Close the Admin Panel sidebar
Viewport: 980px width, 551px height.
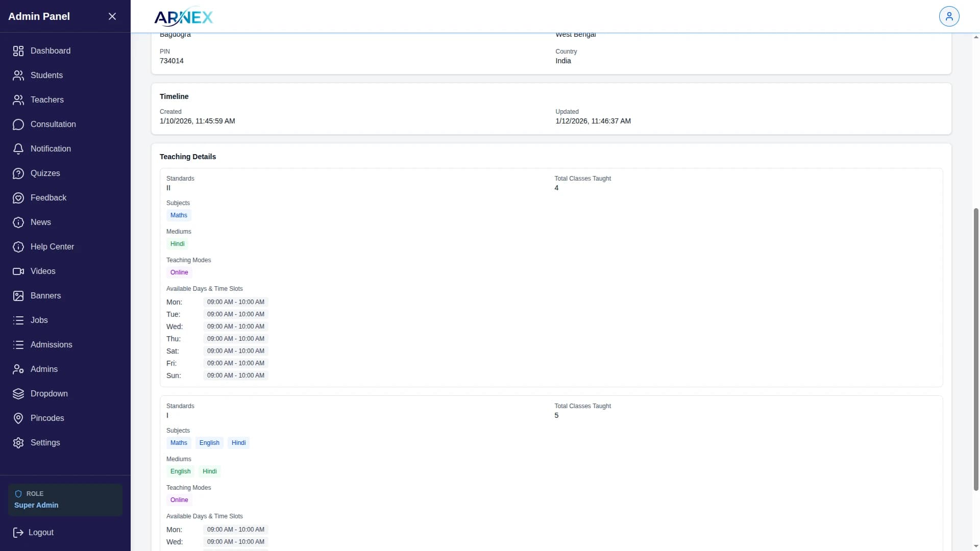pos(112,16)
